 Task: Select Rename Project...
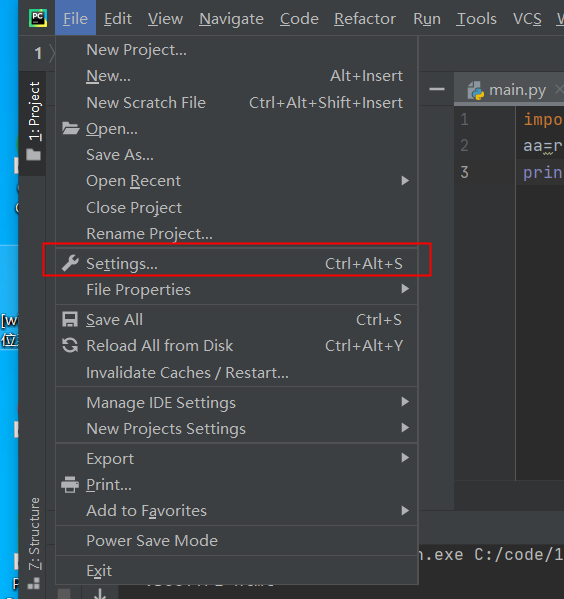(237, 233)
